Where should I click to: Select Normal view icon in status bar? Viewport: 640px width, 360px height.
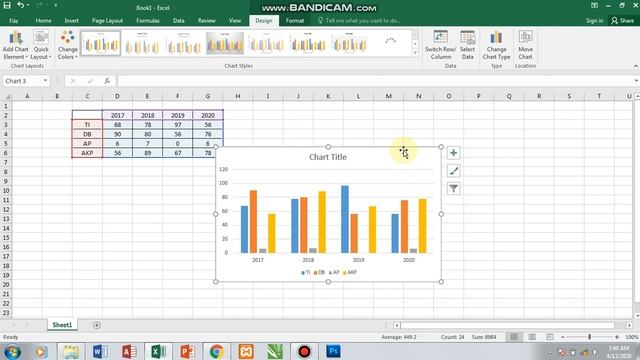coord(514,337)
